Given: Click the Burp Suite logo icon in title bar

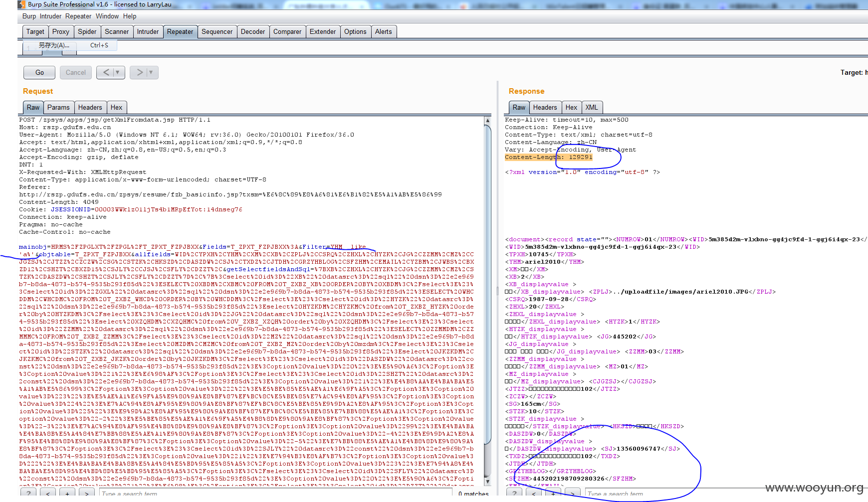Looking at the screenshot, I should tap(21, 4).
